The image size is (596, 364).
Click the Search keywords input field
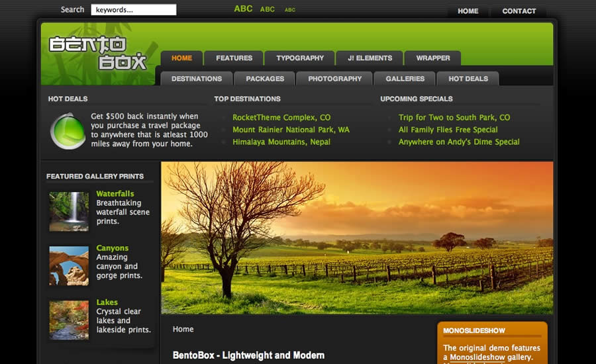click(x=133, y=10)
